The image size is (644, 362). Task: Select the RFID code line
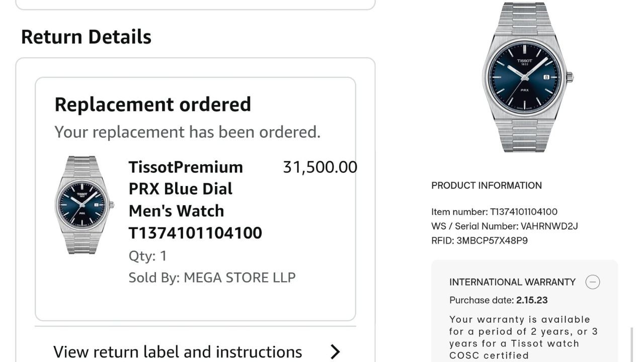click(479, 240)
